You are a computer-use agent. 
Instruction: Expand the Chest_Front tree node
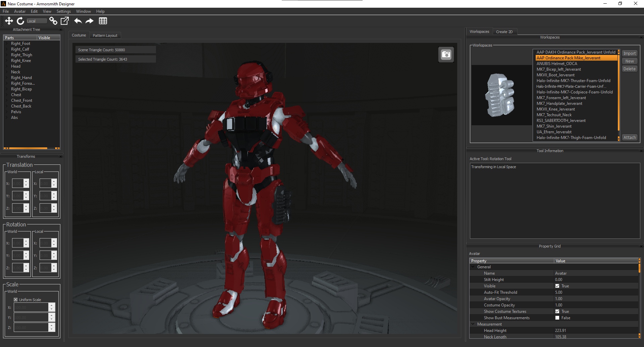7,100
